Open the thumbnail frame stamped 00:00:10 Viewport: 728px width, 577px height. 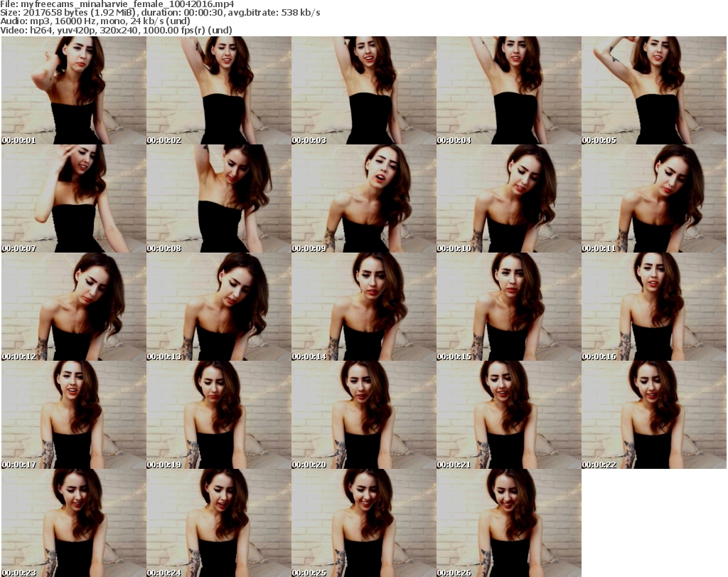508,198
